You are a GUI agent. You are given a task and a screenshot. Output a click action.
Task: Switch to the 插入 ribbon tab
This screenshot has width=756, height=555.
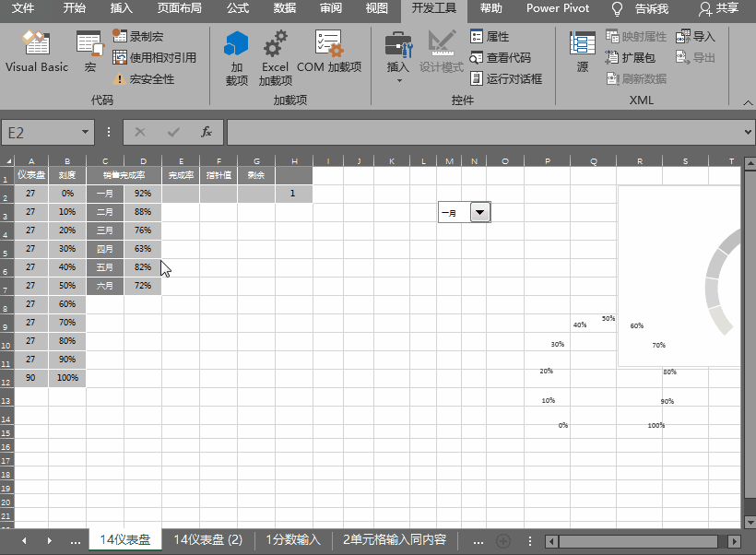coord(121,8)
